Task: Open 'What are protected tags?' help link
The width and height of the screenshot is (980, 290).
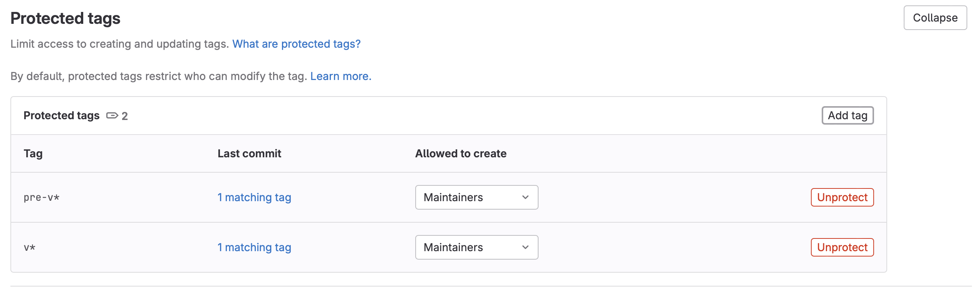Action: [x=296, y=44]
